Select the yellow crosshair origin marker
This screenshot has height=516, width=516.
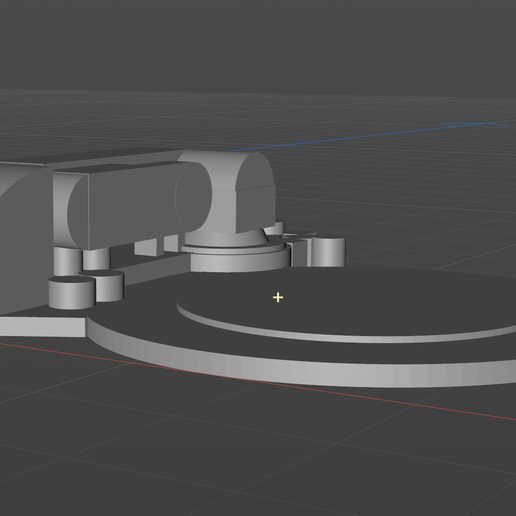(278, 297)
